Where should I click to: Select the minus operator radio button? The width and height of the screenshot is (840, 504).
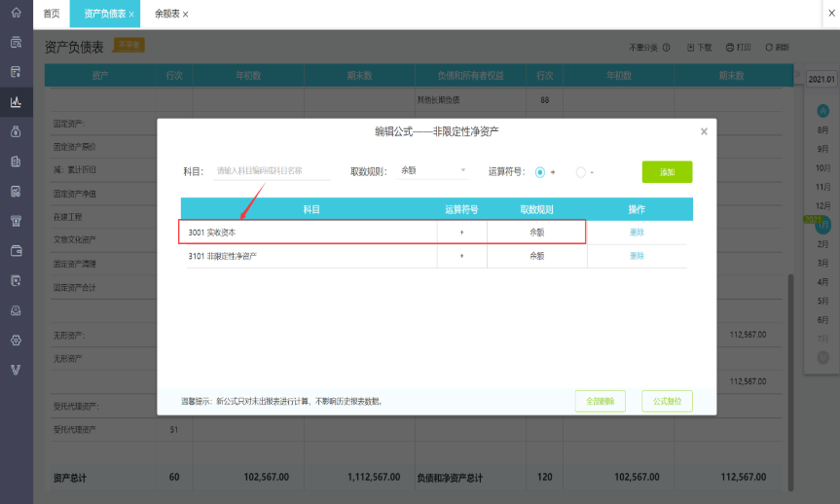coord(581,172)
